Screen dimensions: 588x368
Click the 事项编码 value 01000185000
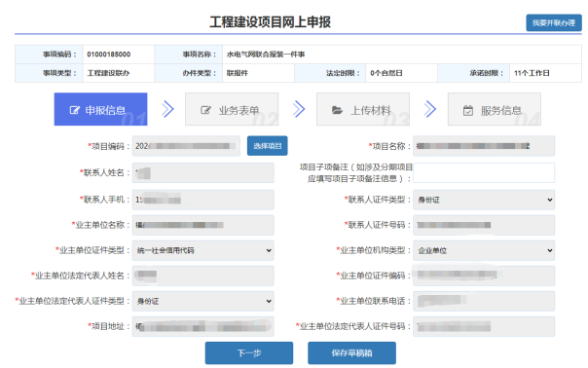[109, 55]
